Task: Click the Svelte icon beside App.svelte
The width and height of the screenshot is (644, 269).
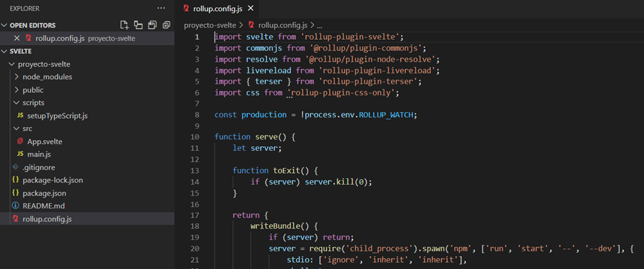Action: point(20,141)
